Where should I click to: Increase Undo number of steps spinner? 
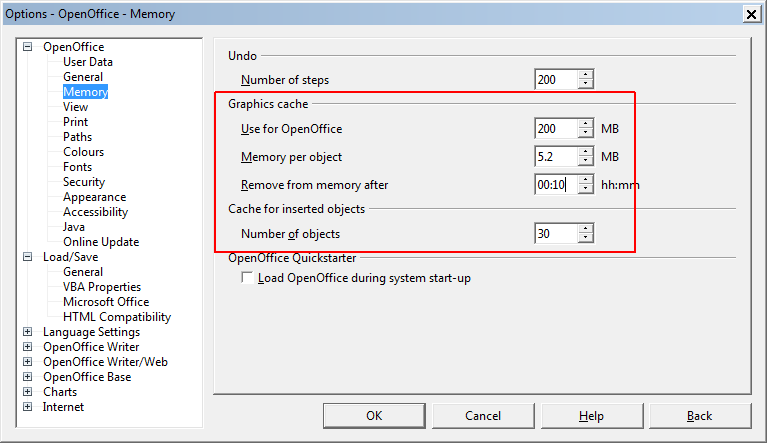pyautogui.click(x=585, y=75)
